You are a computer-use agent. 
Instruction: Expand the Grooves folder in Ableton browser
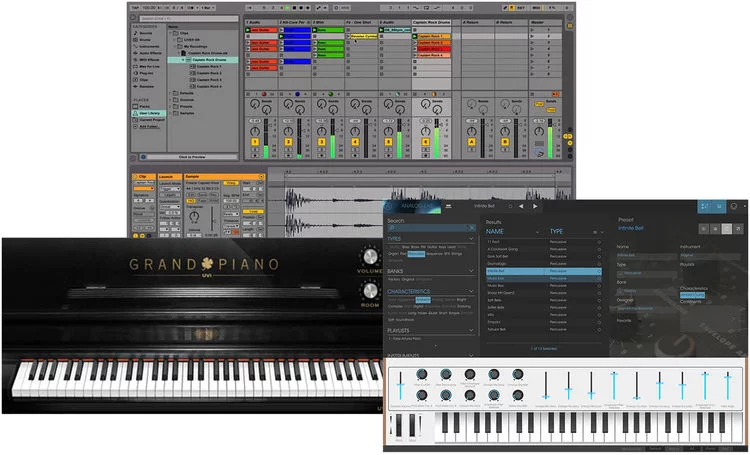click(x=170, y=100)
